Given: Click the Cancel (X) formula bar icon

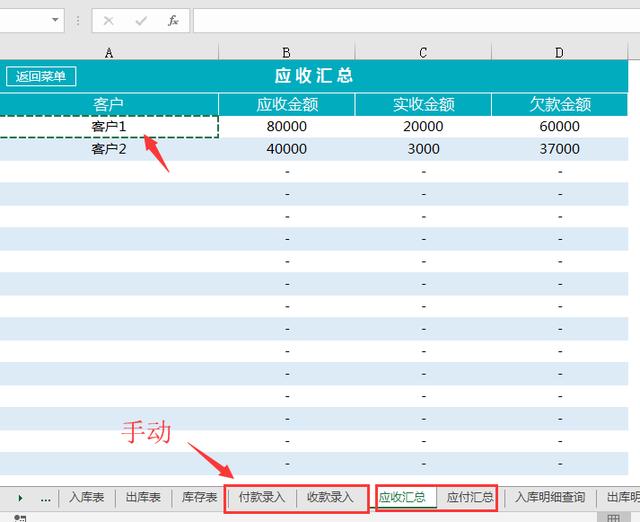Looking at the screenshot, I should 109,20.
